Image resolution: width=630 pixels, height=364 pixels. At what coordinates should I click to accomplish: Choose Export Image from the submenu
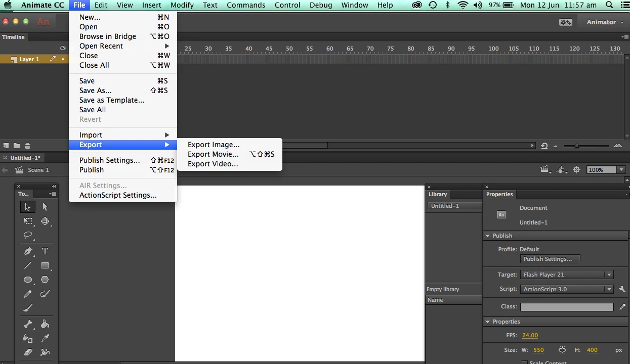tap(214, 145)
